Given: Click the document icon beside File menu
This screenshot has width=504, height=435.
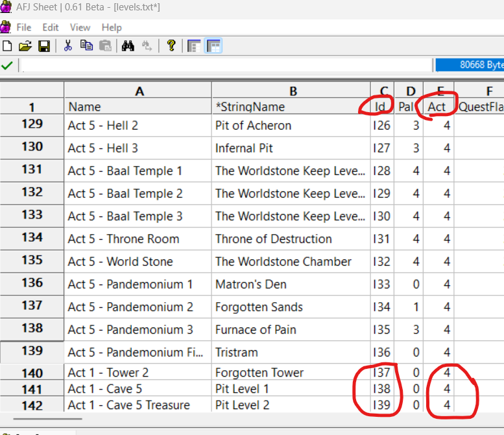Looking at the screenshot, I should pos(5,27).
